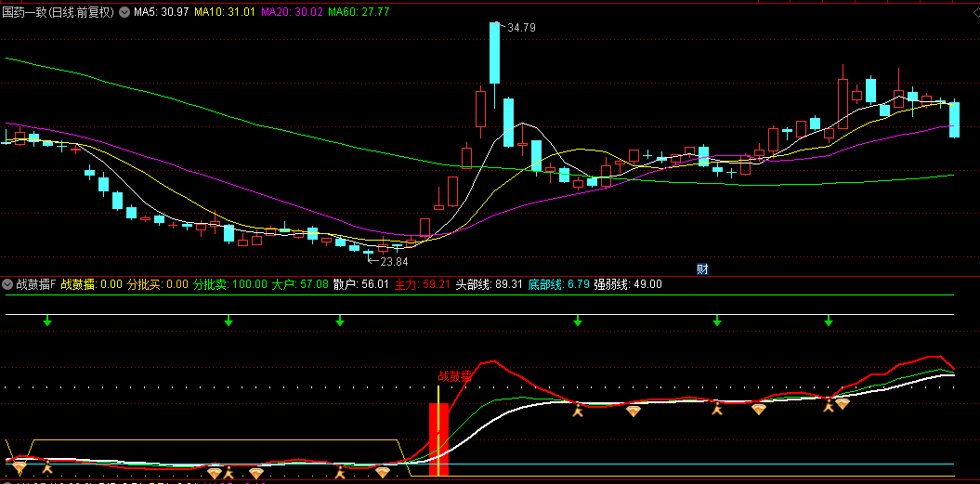Click the tall red 战鼓擂 signal bar
Image resolution: width=980 pixels, height=484 pixels.
pyautogui.click(x=438, y=439)
